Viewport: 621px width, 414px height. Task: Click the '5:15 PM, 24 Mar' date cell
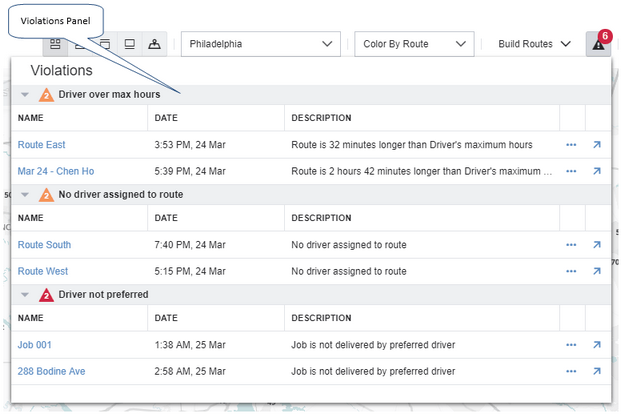point(190,271)
